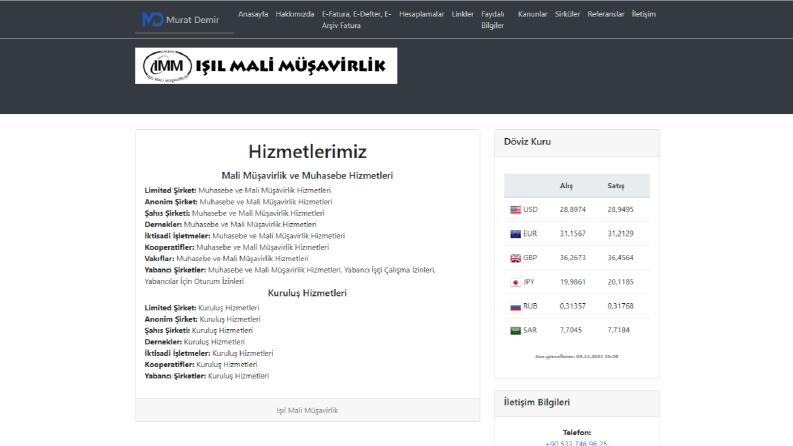Screen dimensions: 793x446
Task: Click Kooperatifler: Kuruluş Hizmetleri line
Action: [201, 364]
